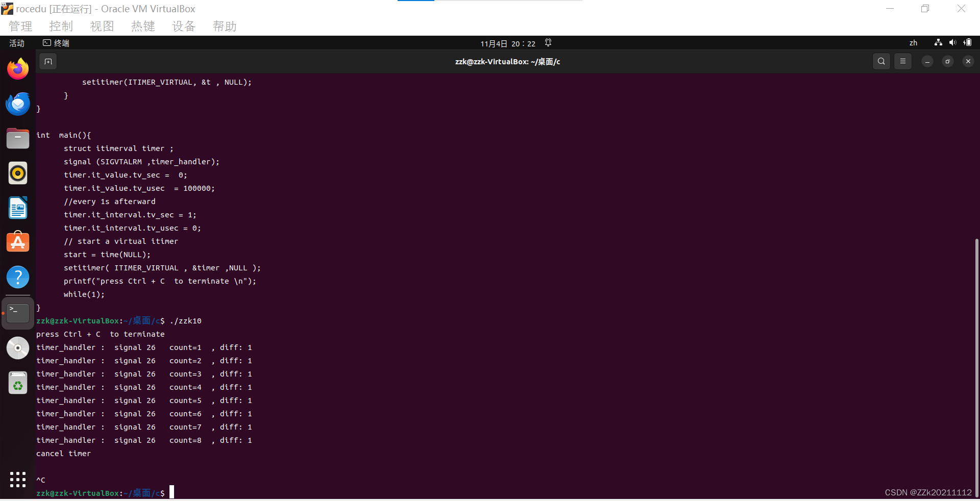The height and width of the screenshot is (501, 980).
Task: Click the '//every 1s afterward' comment
Action: (110, 202)
